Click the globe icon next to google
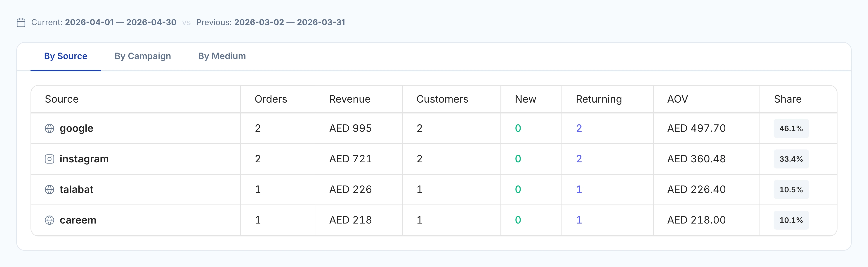 pos(50,129)
